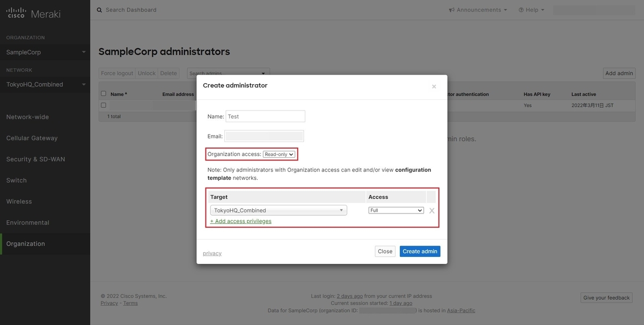Screen dimensions: 644x325
Task: Open the footer Privacy link
Action: tap(109, 303)
